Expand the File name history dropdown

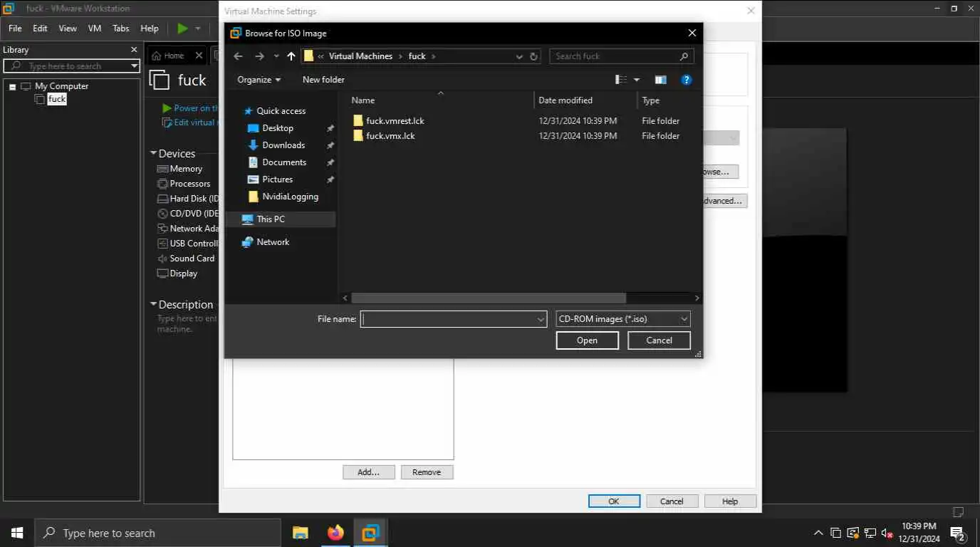541,320
